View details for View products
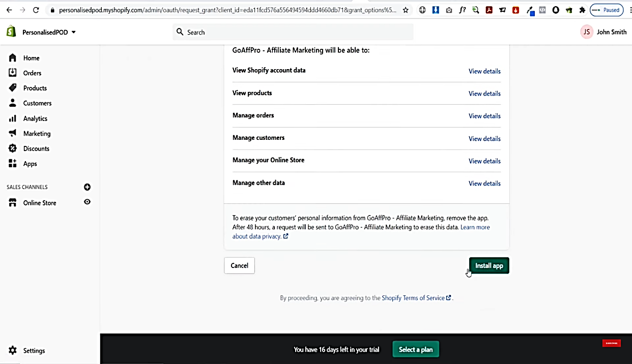Screen dimensions: 632x364 (x=484, y=94)
